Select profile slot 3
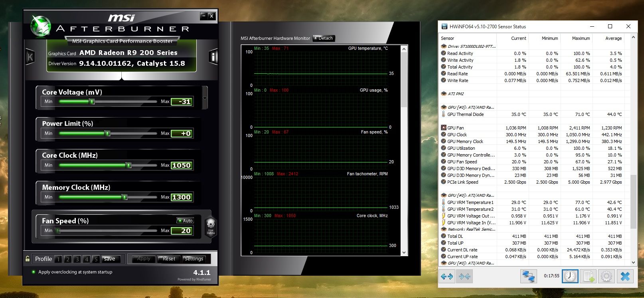Image resolution: width=644 pixels, height=298 pixels. 77,259
